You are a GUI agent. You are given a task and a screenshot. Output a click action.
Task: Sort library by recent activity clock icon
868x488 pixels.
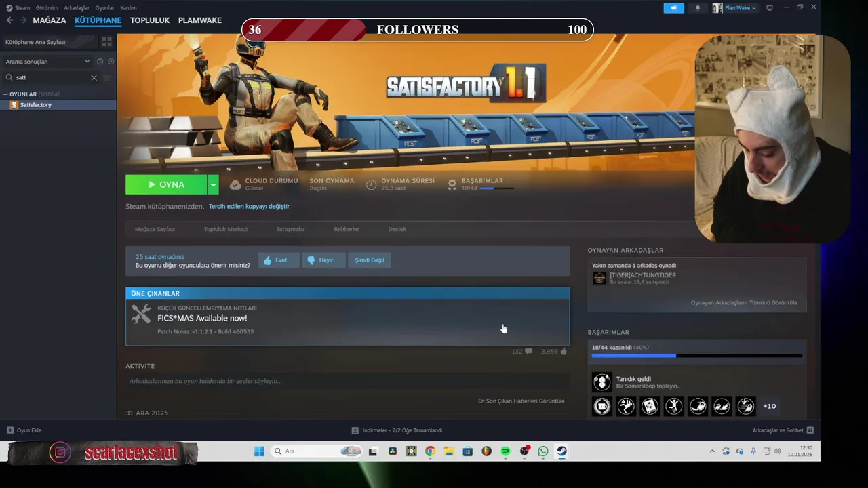[100, 62]
